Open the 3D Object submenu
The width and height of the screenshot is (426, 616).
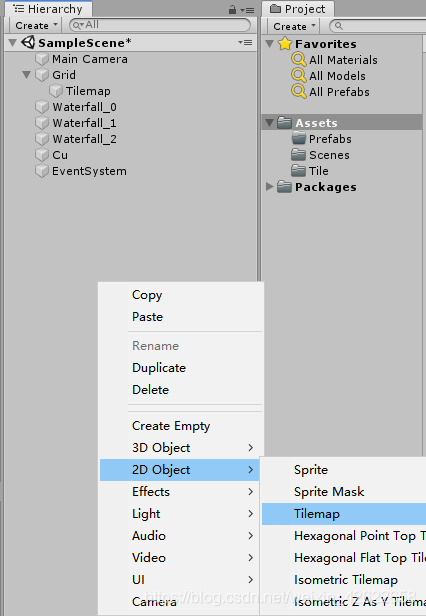[x=180, y=448]
